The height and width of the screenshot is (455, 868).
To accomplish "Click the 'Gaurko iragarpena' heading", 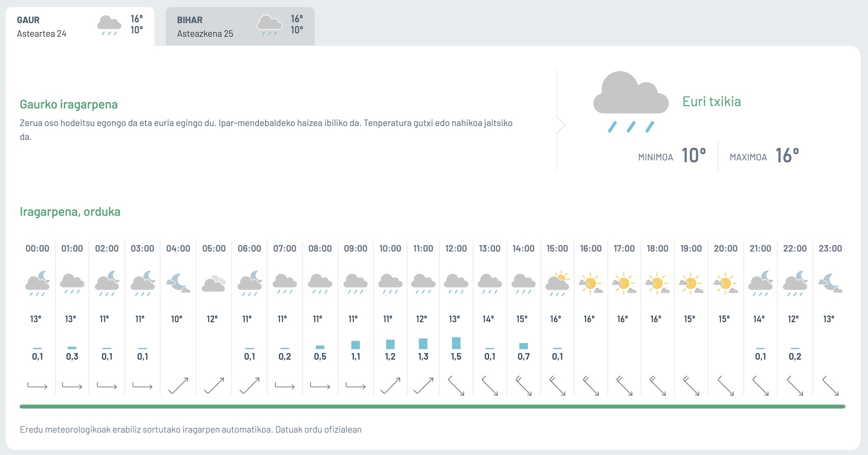I will 69,104.
